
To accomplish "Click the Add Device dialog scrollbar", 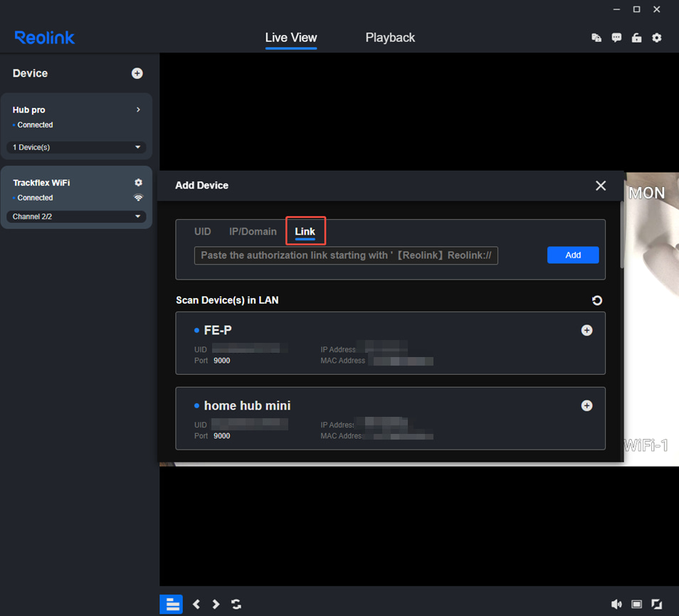I will pos(622,235).
